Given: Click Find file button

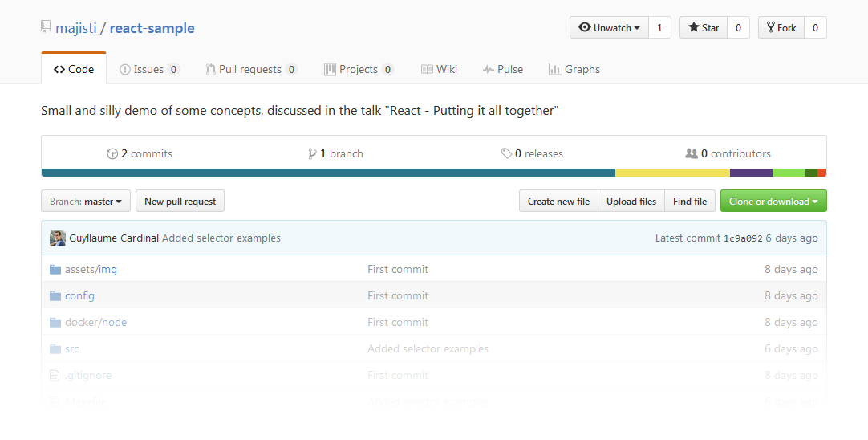Looking at the screenshot, I should [690, 202].
